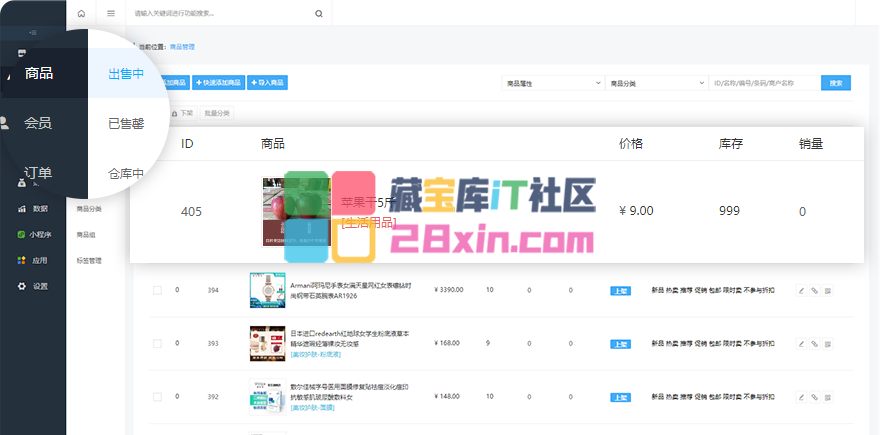Screen dimensions: 880x435
Task: Click the 批量分类 button
Action: pos(217,113)
